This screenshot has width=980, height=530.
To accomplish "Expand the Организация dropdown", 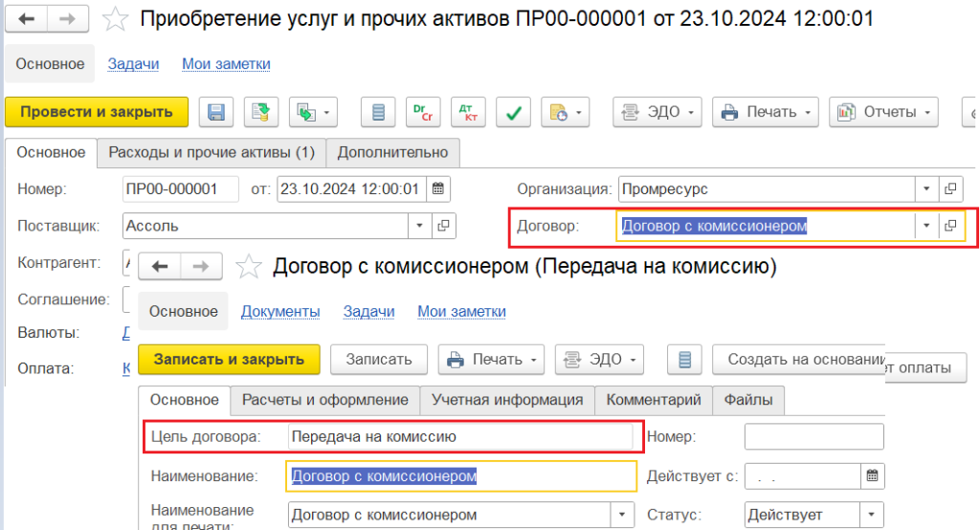I will click(926, 188).
